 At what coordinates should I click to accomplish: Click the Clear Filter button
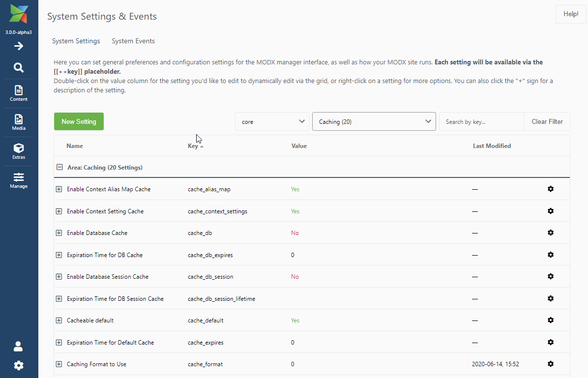coord(547,121)
